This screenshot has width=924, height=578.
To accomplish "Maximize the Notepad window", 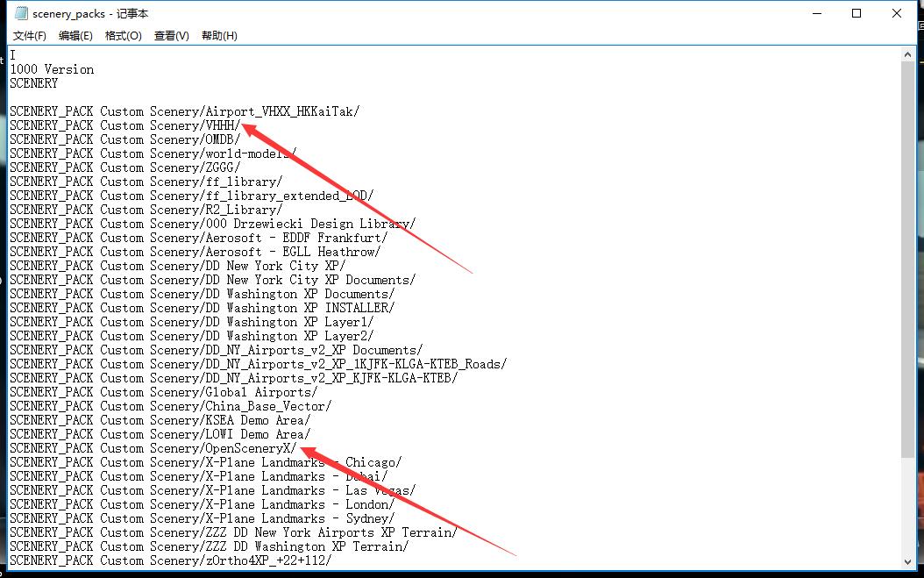I will [856, 13].
